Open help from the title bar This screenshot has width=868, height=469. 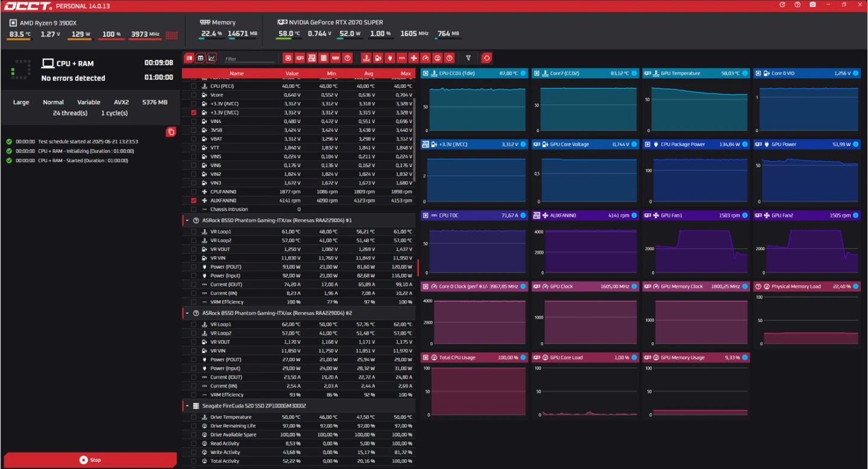[x=797, y=5]
